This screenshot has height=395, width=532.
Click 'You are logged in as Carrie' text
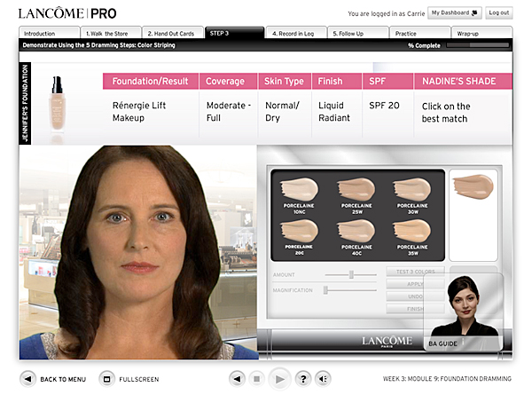coord(386,13)
